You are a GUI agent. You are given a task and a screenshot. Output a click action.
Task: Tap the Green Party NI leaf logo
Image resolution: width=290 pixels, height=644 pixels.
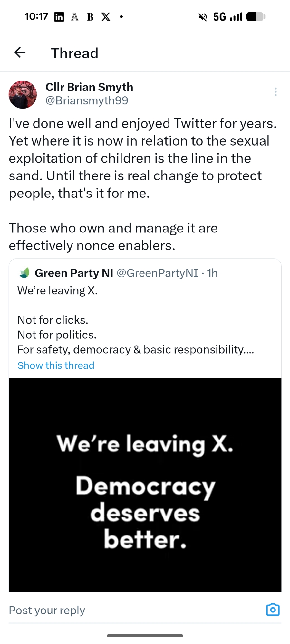click(x=25, y=273)
